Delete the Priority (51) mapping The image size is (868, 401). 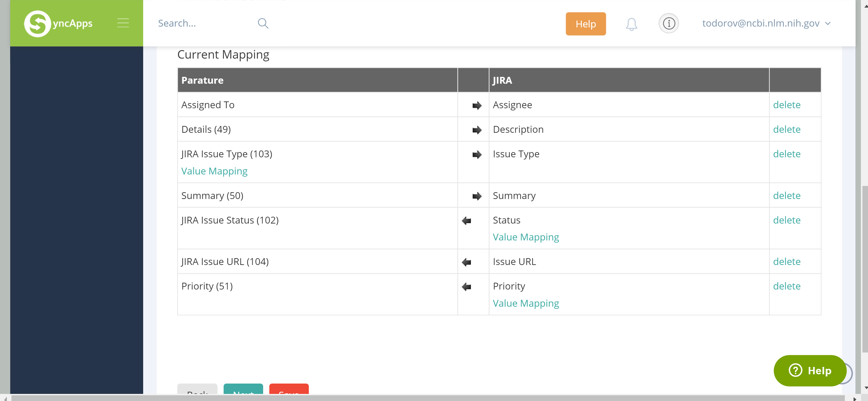(x=786, y=286)
